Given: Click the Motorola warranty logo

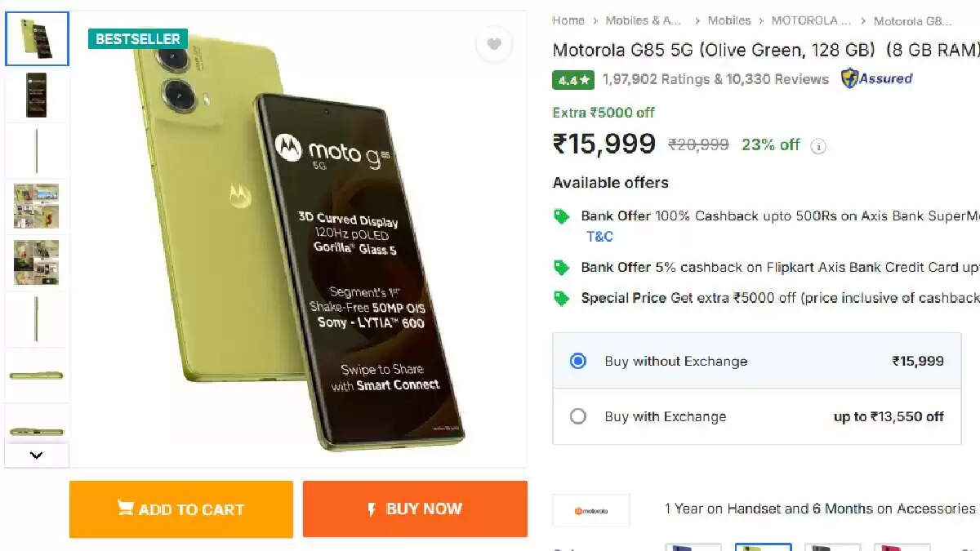Looking at the screenshot, I should 592,509.
